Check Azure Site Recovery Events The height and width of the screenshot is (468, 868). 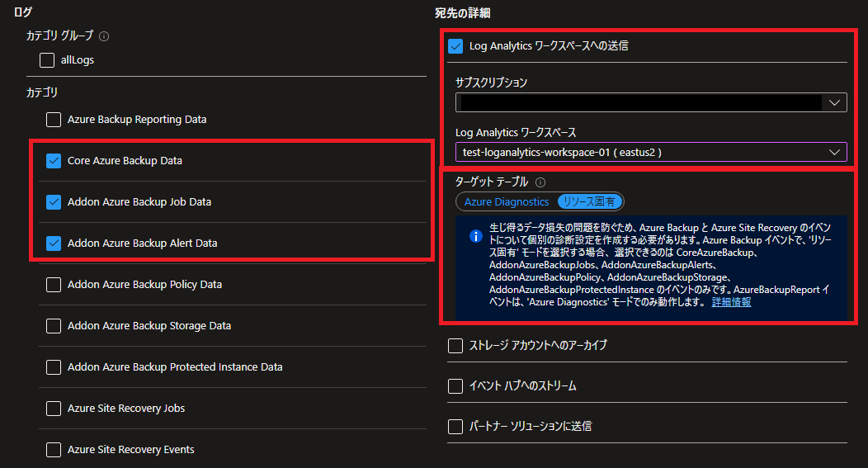(x=54, y=450)
